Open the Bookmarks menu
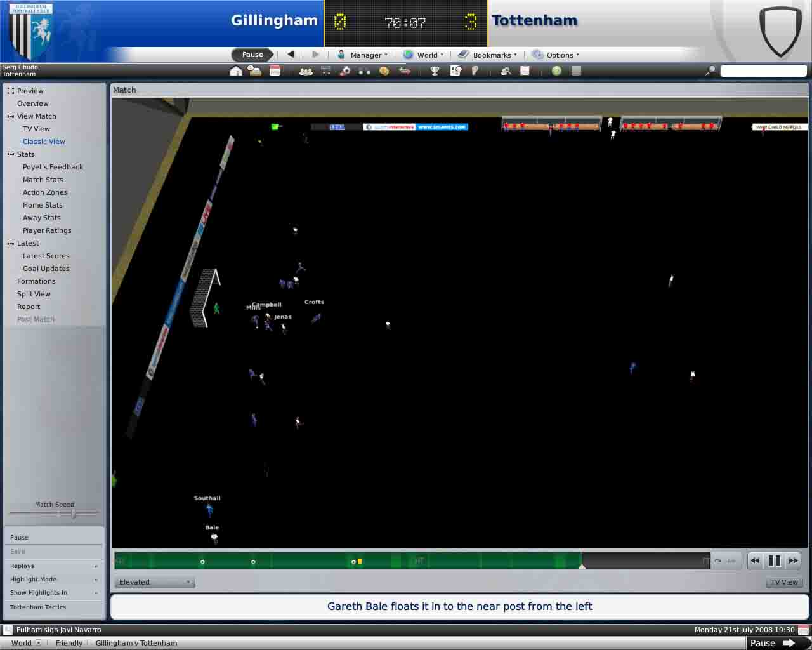812x650 pixels. pos(487,55)
